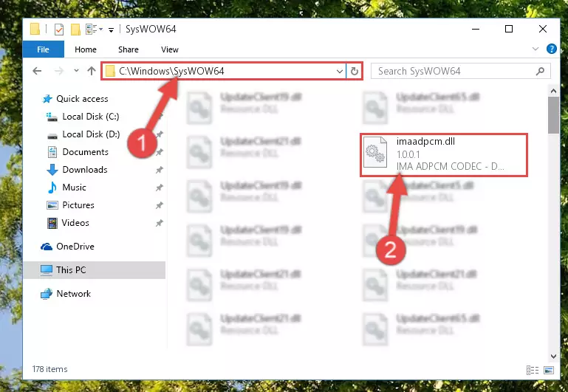Open the address bar history dropdown
Screen dimensions: 568x392
coord(340,72)
